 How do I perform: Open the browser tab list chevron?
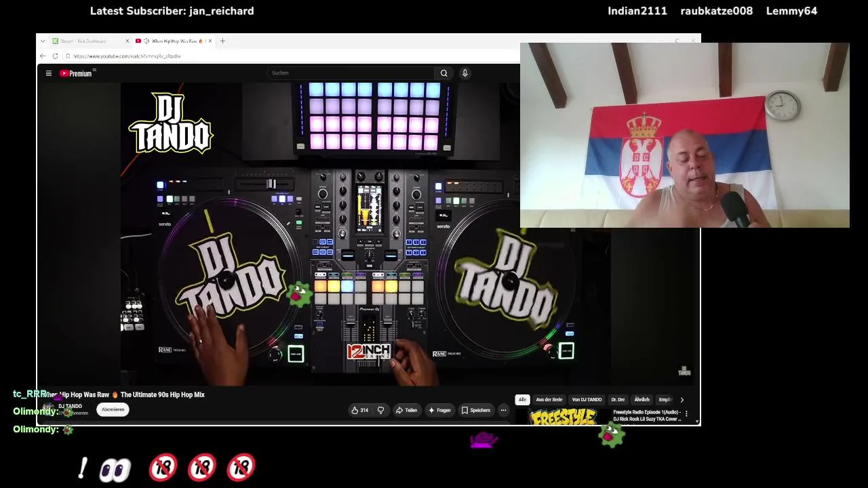(43, 41)
